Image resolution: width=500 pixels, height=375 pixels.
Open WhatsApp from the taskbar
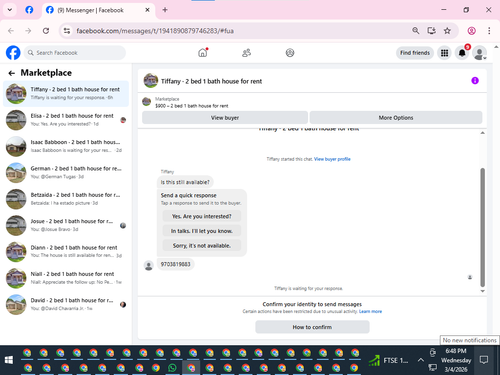pyautogui.click(x=172, y=368)
